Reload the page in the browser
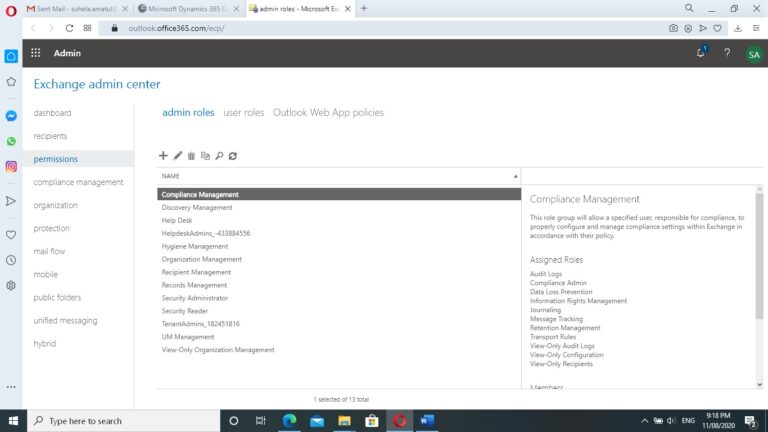Viewport: 768px width, 432px height. [69, 28]
